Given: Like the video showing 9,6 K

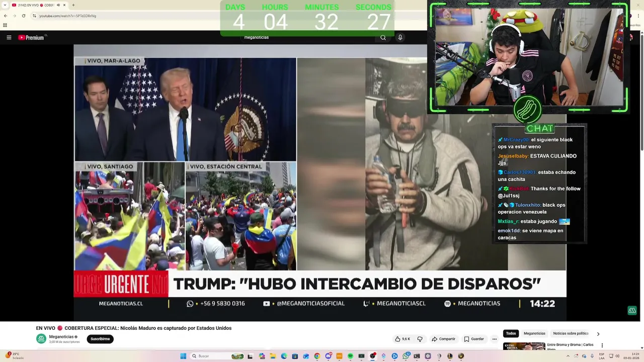Looking at the screenshot, I should pos(403,339).
